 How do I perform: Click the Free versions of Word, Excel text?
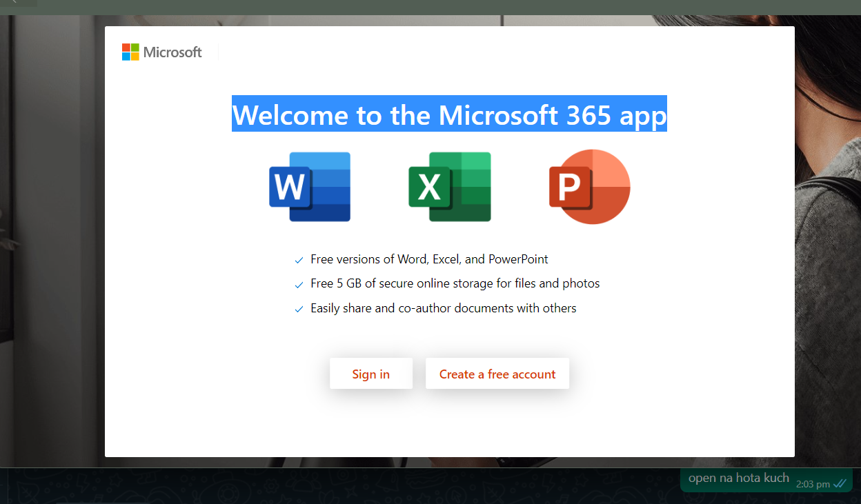[x=429, y=259]
